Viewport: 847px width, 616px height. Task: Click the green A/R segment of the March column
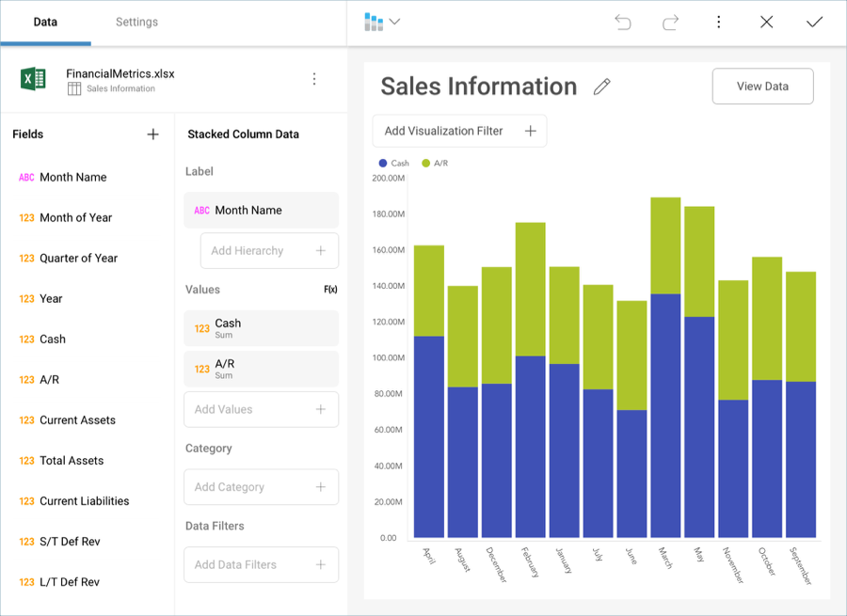[x=665, y=245]
